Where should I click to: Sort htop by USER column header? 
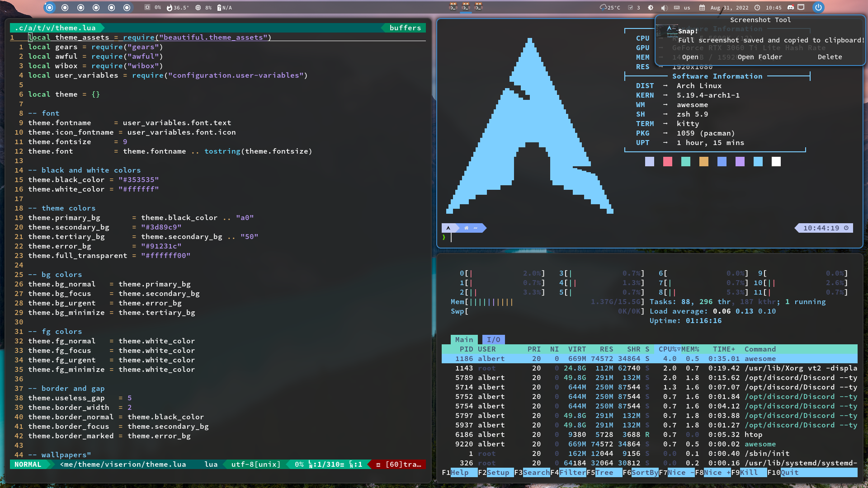pyautogui.click(x=486, y=349)
